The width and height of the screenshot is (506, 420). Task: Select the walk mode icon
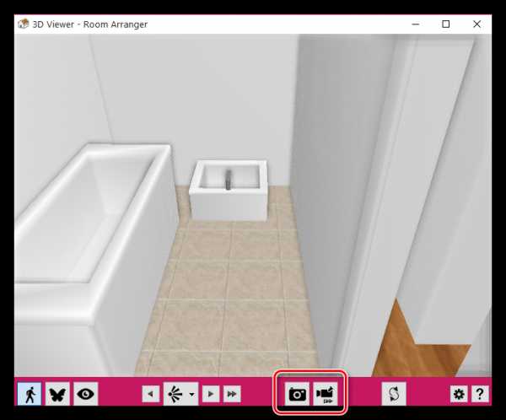(x=30, y=394)
